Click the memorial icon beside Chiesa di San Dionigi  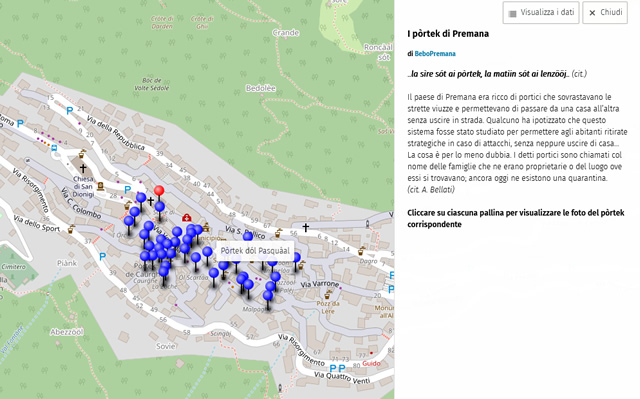pyautogui.click(x=100, y=186)
